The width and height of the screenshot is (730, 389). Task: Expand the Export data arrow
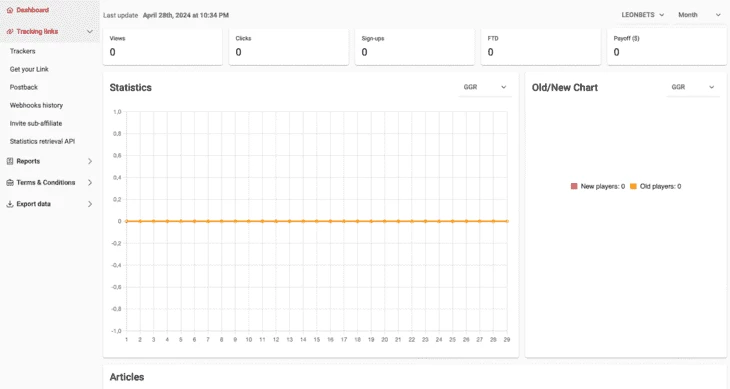[x=90, y=204]
